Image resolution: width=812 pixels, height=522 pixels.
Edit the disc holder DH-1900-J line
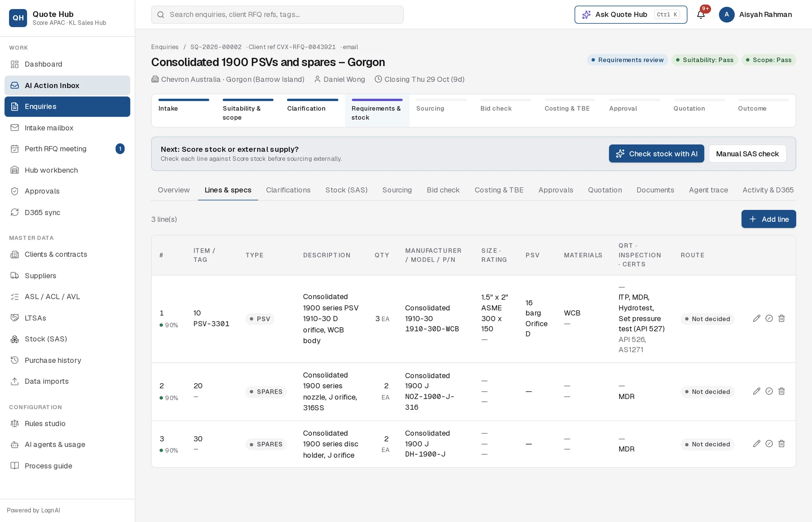coord(757,444)
